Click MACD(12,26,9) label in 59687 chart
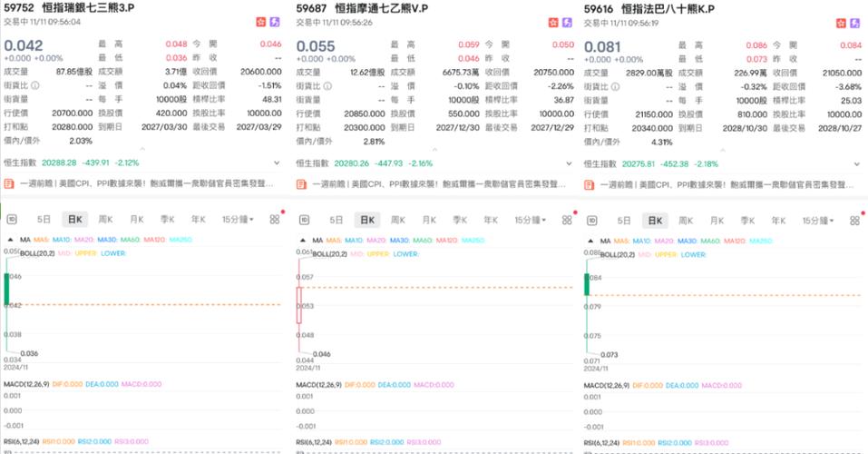This screenshot has height=454, width=868. click(x=319, y=385)
